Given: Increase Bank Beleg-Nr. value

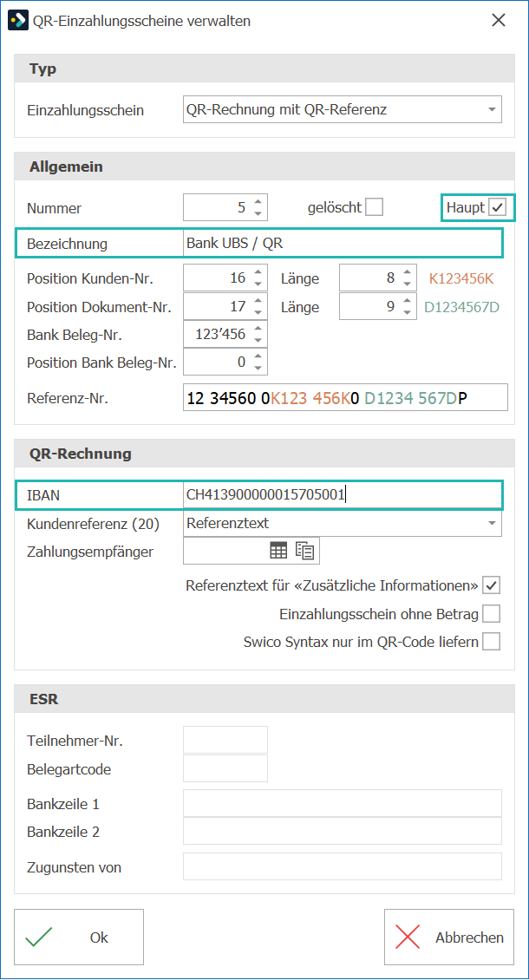Looking at the screenshot, I should pos(259,328).
